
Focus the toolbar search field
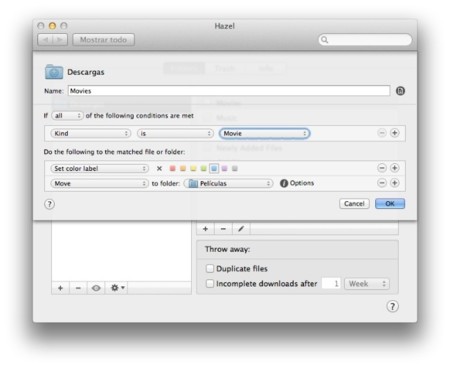(365, 40)
